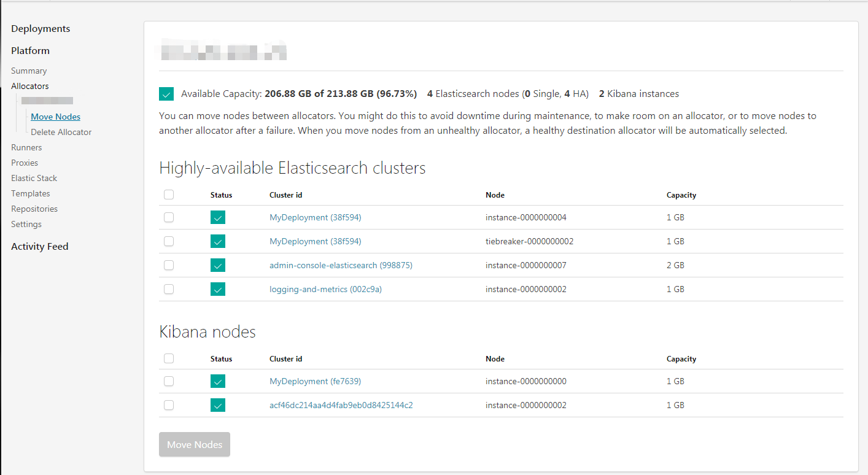The width and height of the screenshot is (868, 475).
Task: Open the Move Nodes sidebar link
Action: [x=56, y=117]
